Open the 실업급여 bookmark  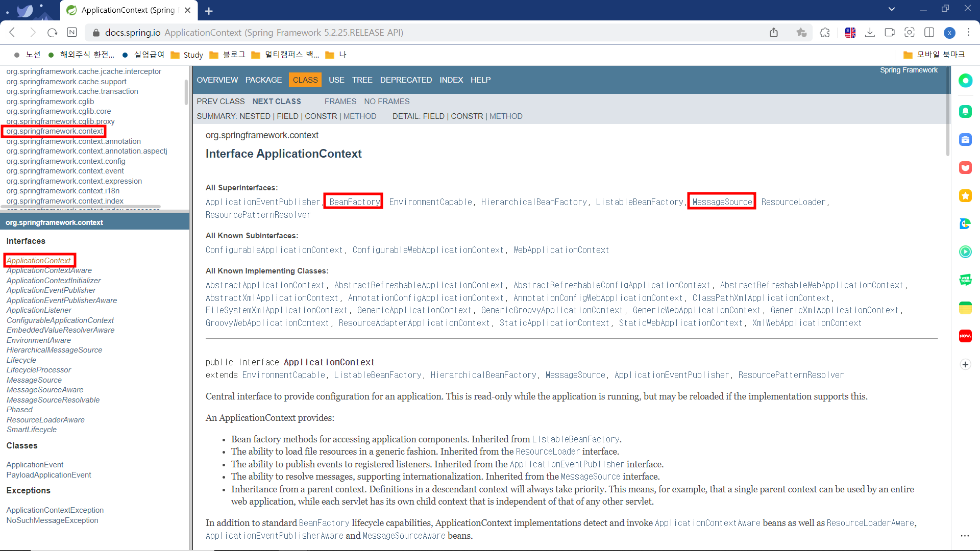tap(144, 55)
